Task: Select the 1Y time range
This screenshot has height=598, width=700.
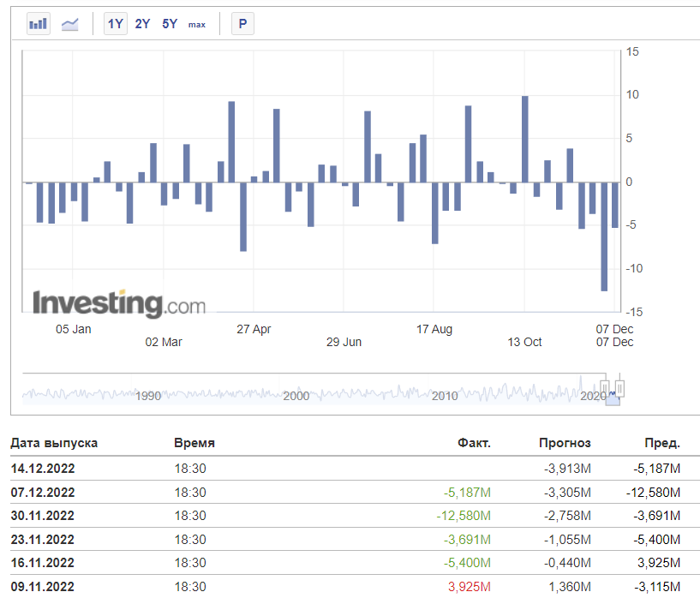Action: coord(115,24)
